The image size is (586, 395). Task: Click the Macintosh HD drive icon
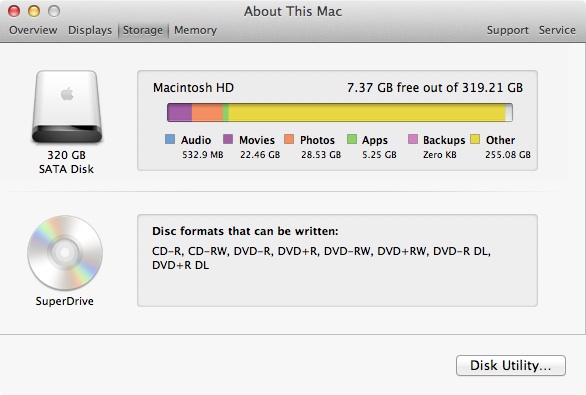[x=67, y=107]
